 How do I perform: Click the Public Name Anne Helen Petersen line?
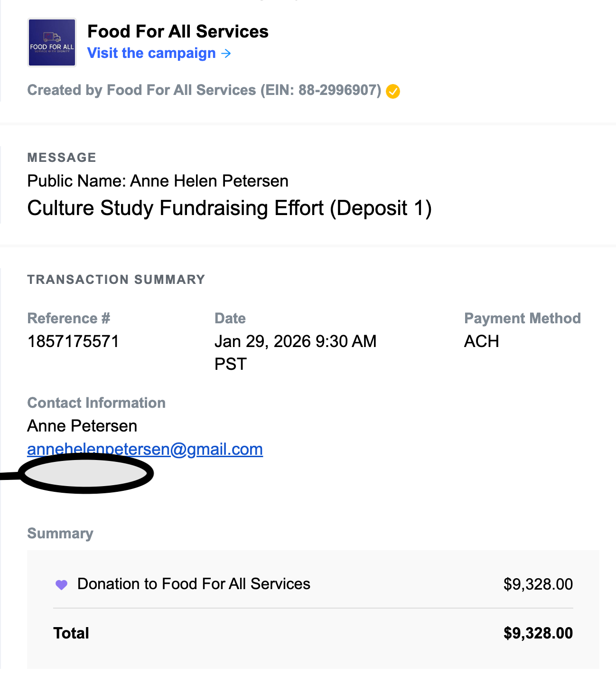[158, 181]
